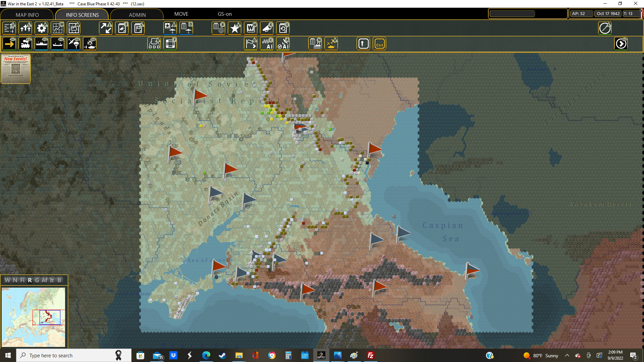Image resolution: width=644 pixels, height=362 pixels.
Task: Toggle the R overlay on the minimap
Action: tap(31, 280)
